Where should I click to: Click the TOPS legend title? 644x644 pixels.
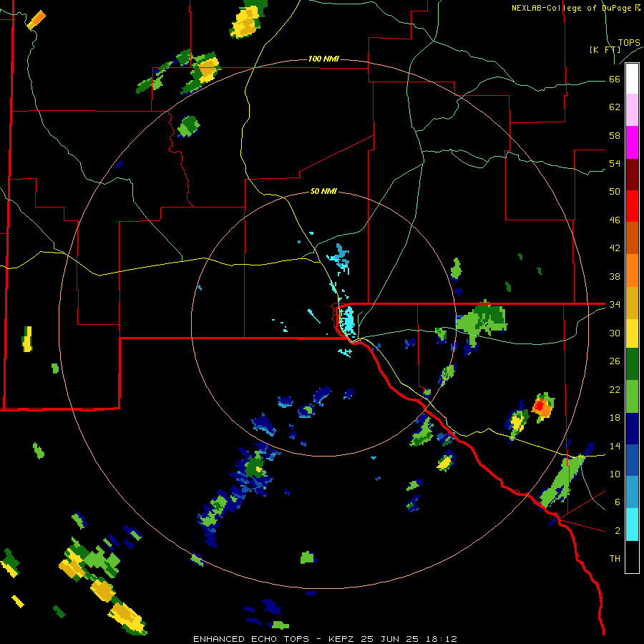tap(629, 42)
